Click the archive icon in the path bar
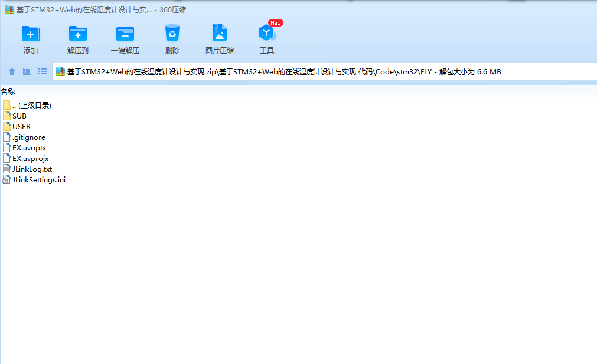The width and height of the screenshot is (597, 364). (60, 71)
